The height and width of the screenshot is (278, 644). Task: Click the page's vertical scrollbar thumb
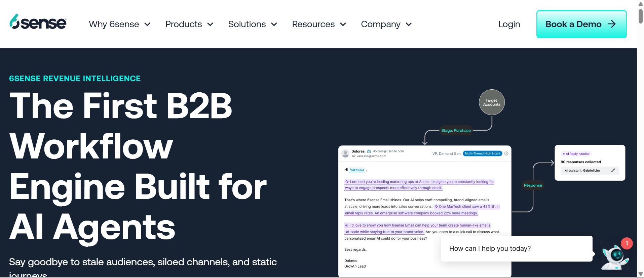[x=640, y=16]
